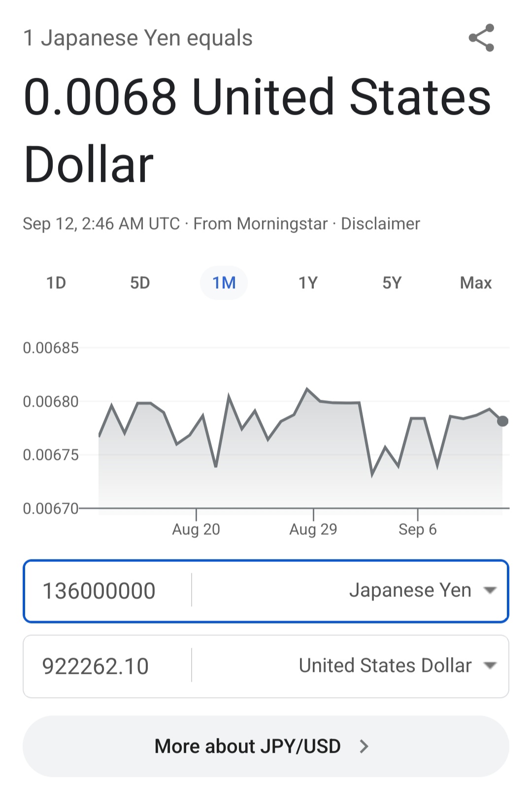
Task: Click the chevron on More about JPY/USD
Action: 364,746
